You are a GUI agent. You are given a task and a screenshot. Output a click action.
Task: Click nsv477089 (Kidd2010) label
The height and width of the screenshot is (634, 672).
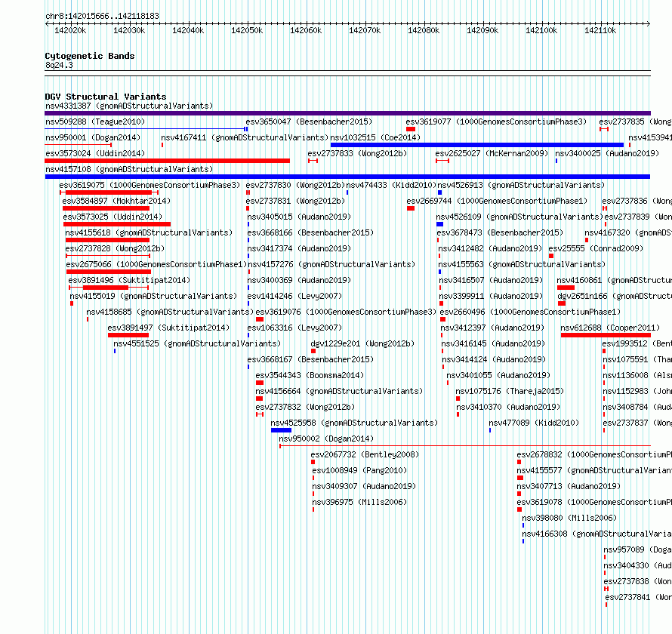534,423
